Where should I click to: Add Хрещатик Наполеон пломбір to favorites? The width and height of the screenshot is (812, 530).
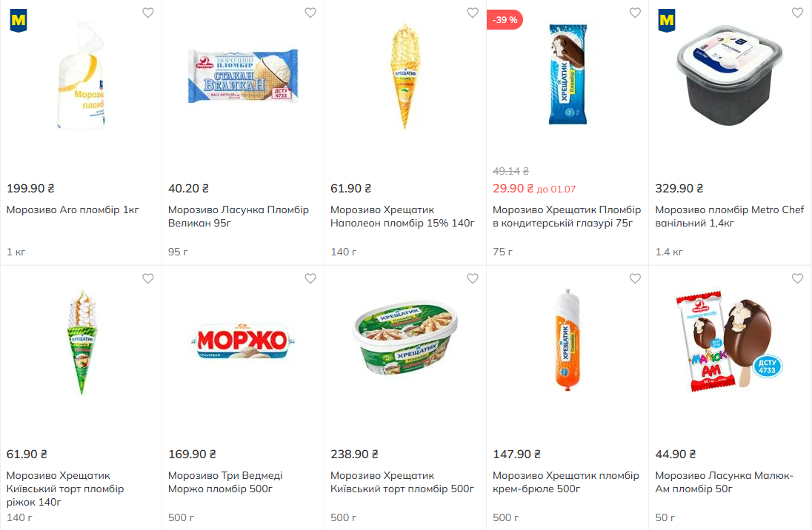tap(473, 13)
